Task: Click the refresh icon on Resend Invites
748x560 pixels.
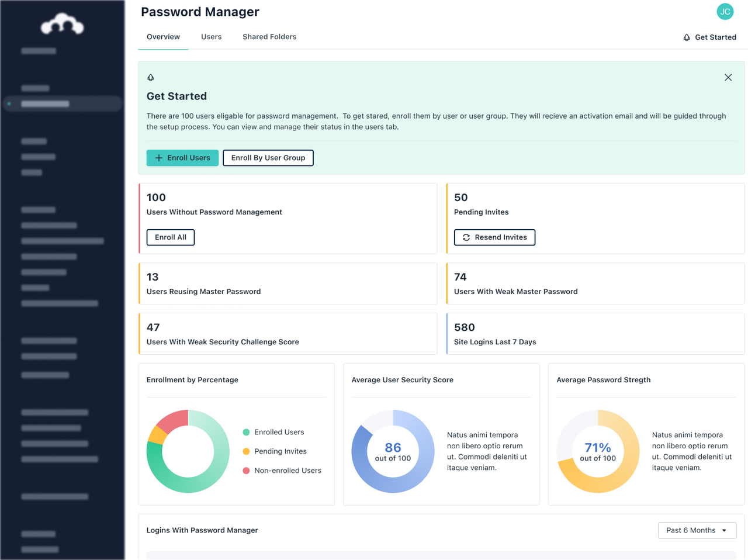Action: click(466, 237)
